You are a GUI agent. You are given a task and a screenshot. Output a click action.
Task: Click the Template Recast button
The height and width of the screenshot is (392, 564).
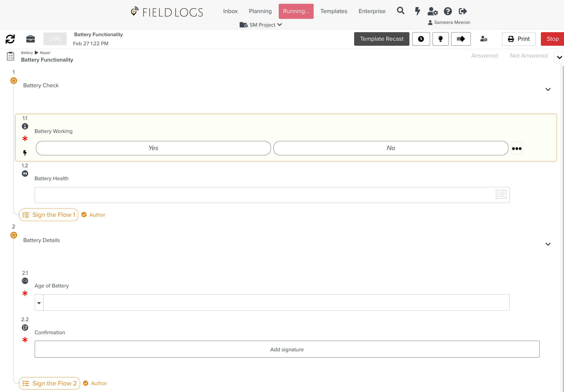(382, 39)
